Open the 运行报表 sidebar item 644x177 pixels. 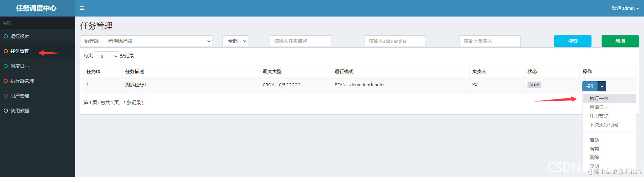(37, 36)
